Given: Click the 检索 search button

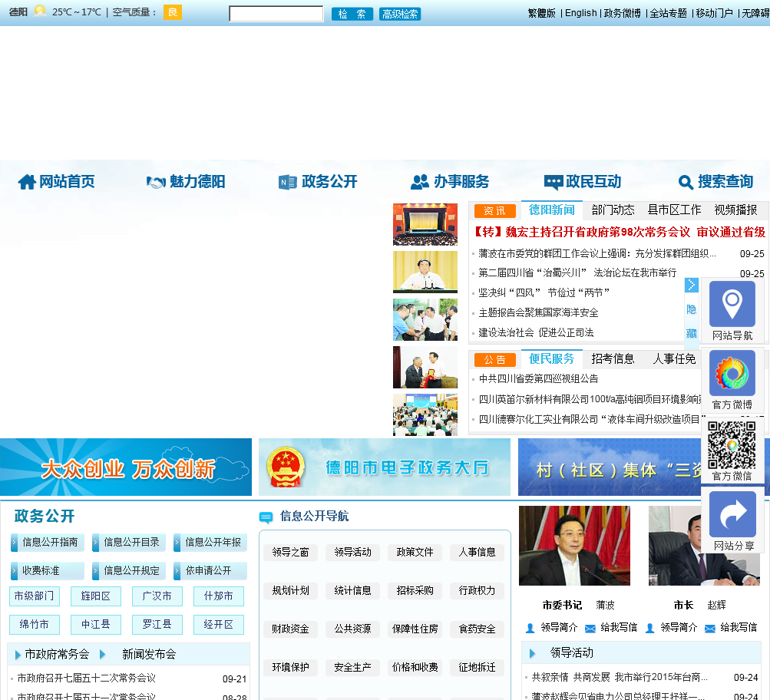Looking at the screenshot, I should (352, 15).
